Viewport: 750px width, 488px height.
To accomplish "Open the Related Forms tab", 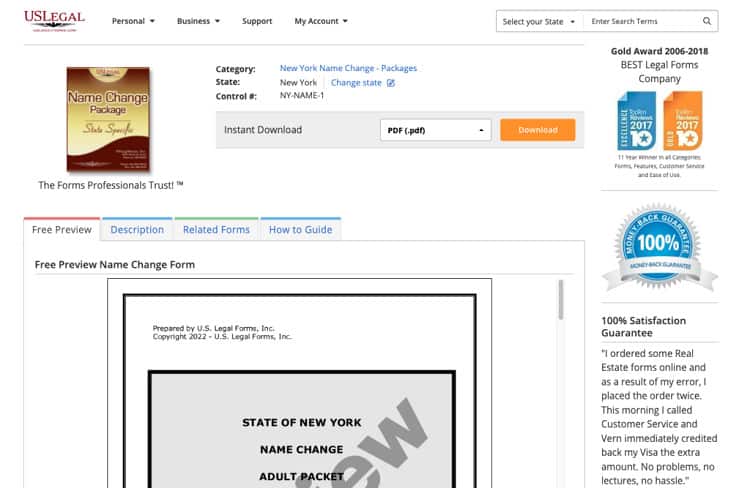I will coord(216,230).
